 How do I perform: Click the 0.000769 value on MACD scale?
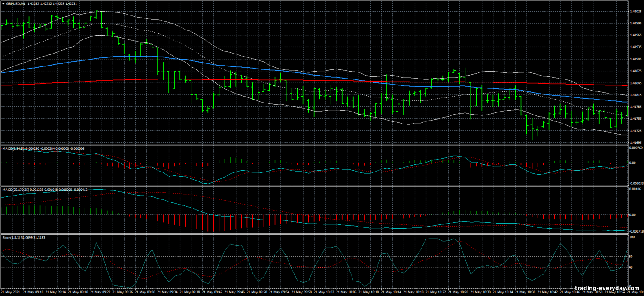coord(636,148)
